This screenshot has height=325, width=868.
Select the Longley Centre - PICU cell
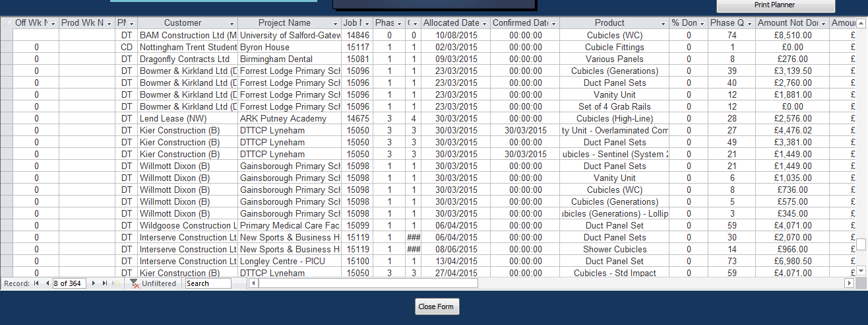[x=290, y=262]
